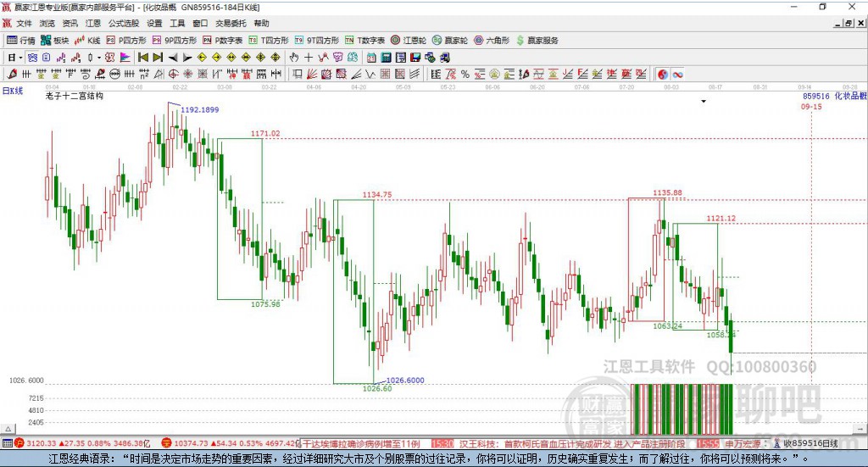Click the pink flag staircase icon
The width and height of the screenshot is (868, 467).
(125, 58)
